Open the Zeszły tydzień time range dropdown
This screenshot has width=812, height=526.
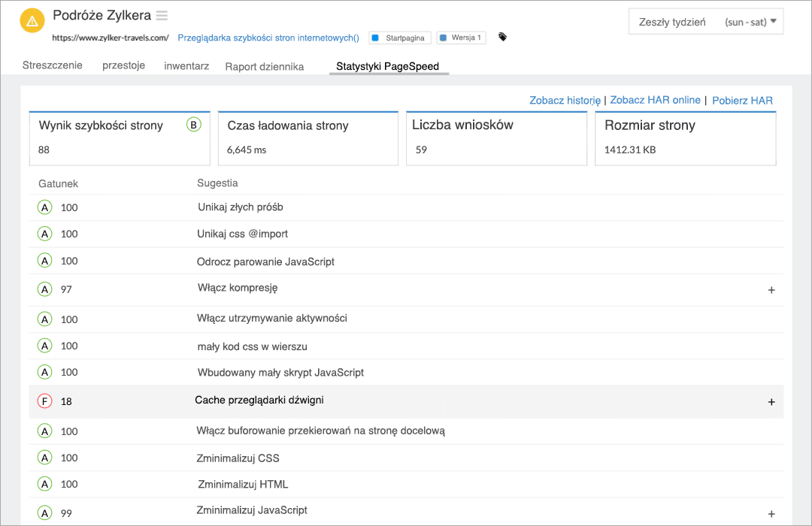click(705, 21)
